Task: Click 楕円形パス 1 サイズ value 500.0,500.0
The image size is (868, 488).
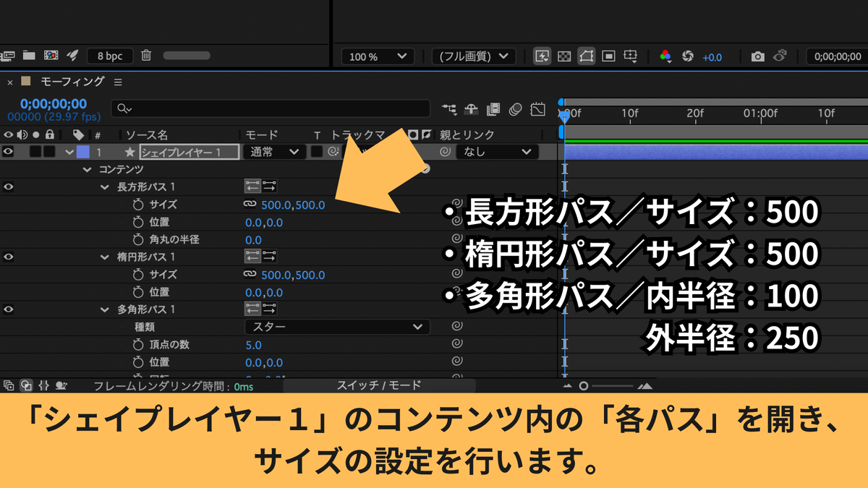Action: click(x=293, y=275)
